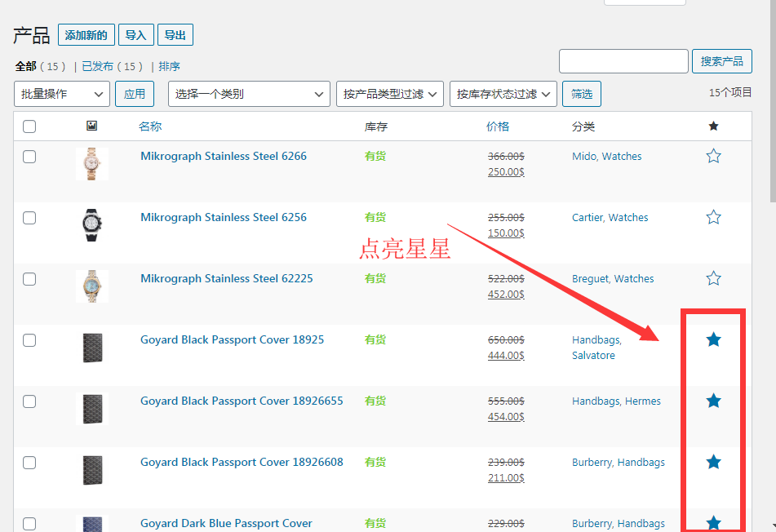
Task: Sort products by 名称 column
Action: [x=150, y=126]
